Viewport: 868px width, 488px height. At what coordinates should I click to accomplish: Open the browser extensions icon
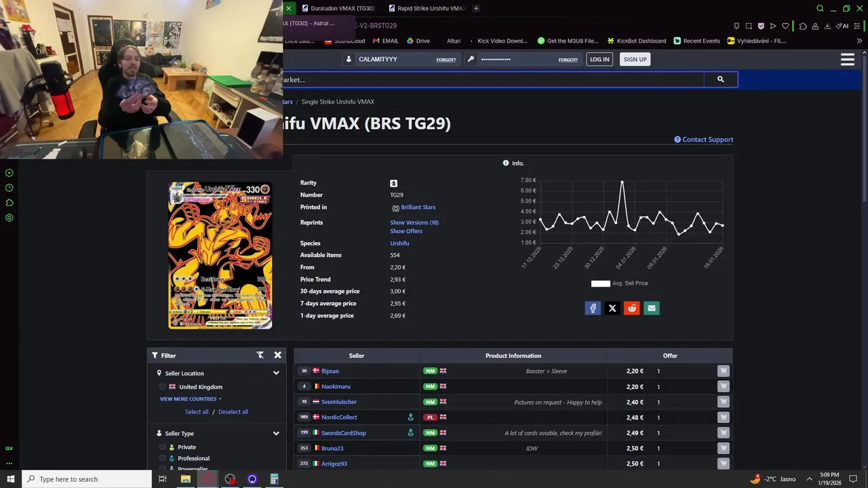[x=803, y=26]
